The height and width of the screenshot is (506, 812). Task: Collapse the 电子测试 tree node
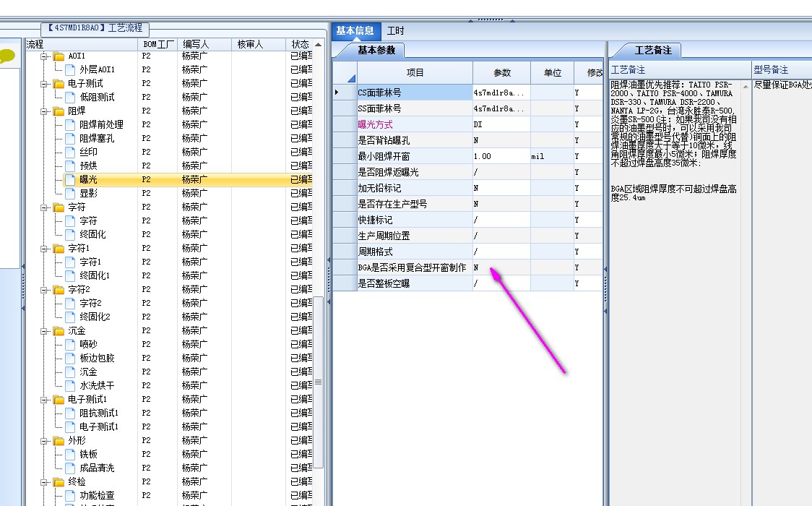click(45, 83)
